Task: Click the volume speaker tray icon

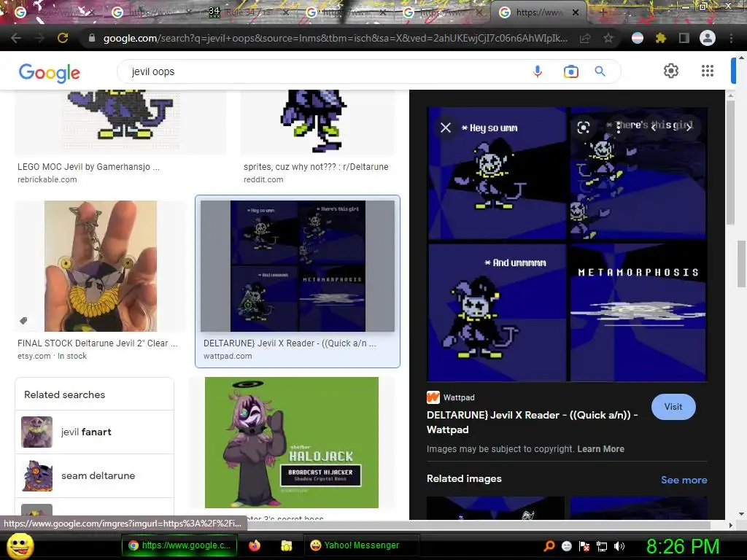Action: pyautogui.click(x=619, y=546)
